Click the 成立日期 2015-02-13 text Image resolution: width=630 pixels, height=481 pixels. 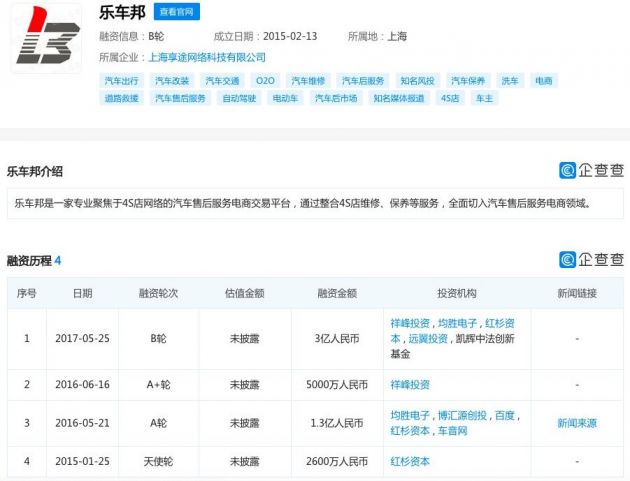(x=266, y=37)
